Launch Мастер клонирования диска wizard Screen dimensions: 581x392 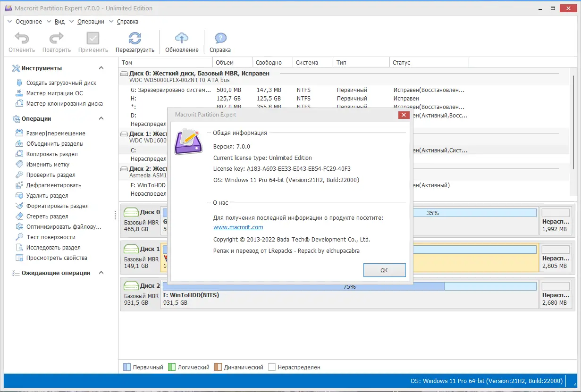pyautogui.click(x=65, y=104)
